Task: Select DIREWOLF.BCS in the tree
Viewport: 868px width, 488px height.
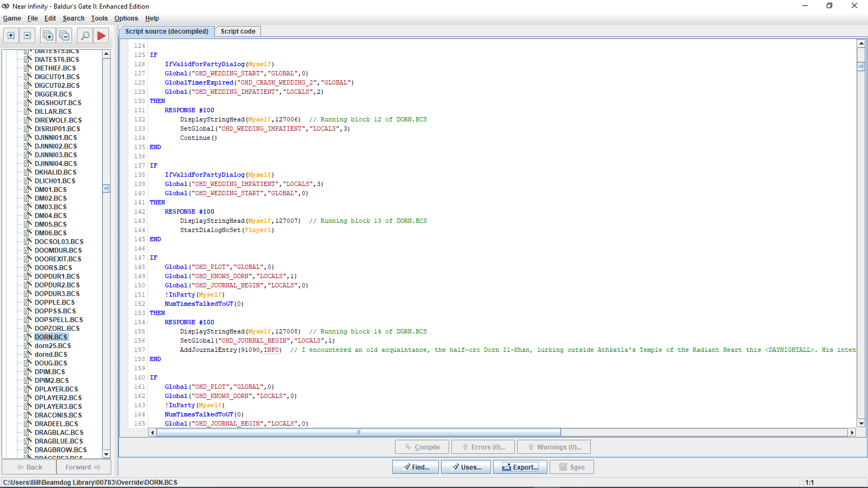Action: (x=58, y=120)
